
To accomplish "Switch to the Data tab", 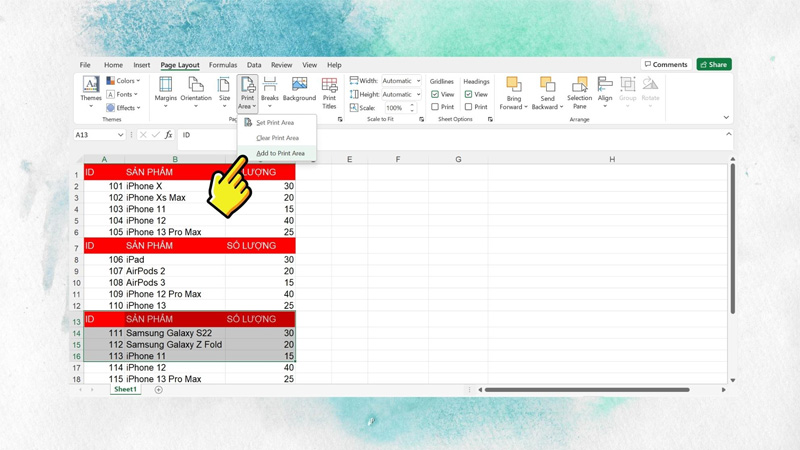I will tap(254, 65).
